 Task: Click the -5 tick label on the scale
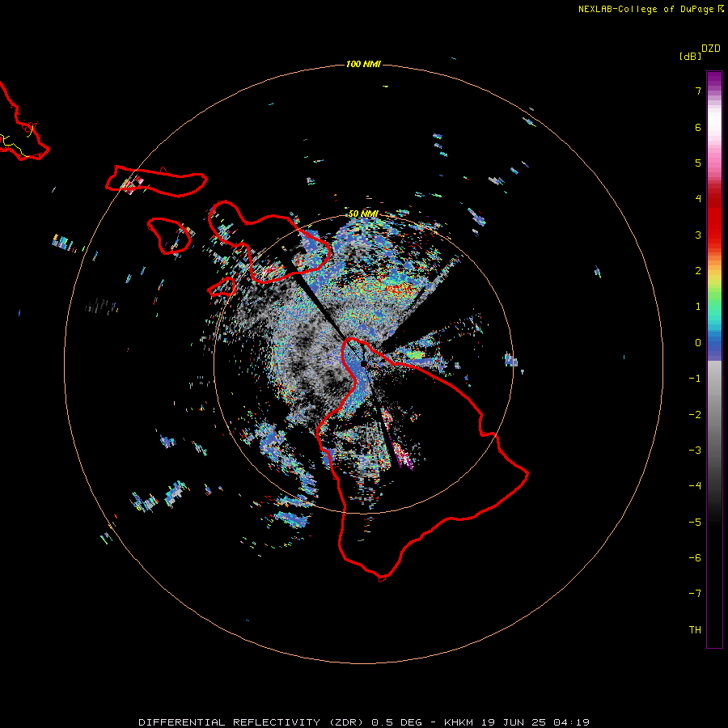(x=695, y=523)
